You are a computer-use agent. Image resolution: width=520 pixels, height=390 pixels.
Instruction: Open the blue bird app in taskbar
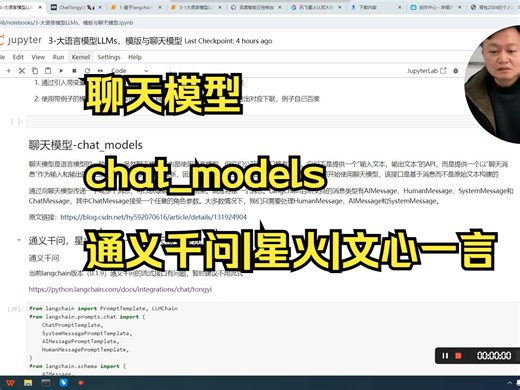tap(63, 383)
